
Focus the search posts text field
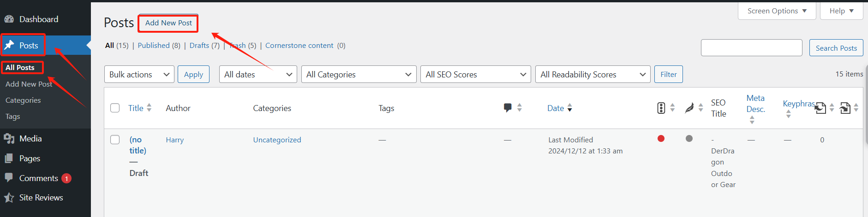pyautogui.click(x=751, y=48)
